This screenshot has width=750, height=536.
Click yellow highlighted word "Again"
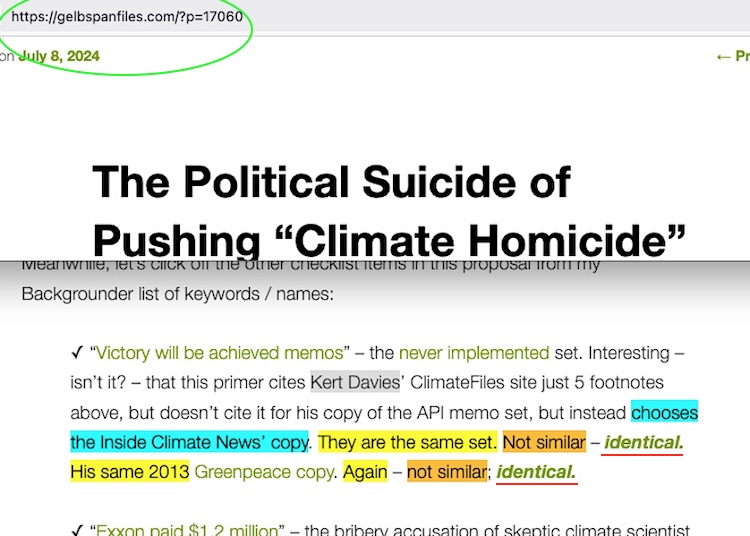click(x=365, y=471)
